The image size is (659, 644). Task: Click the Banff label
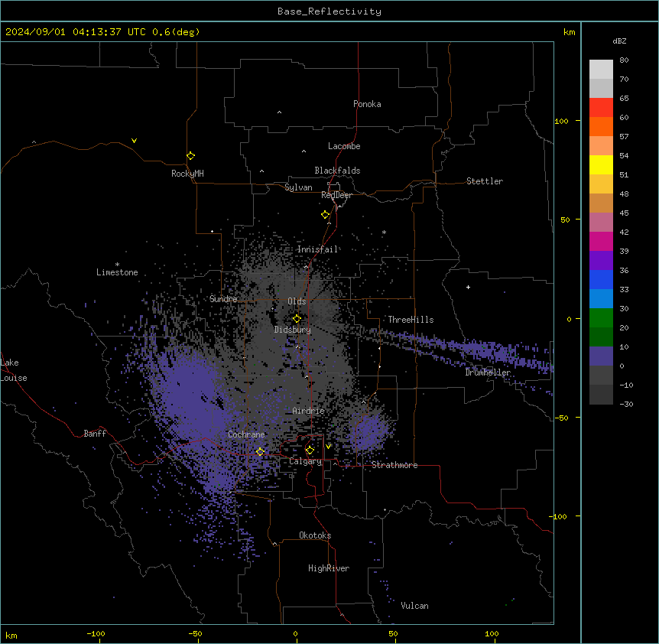pos(95,434)
